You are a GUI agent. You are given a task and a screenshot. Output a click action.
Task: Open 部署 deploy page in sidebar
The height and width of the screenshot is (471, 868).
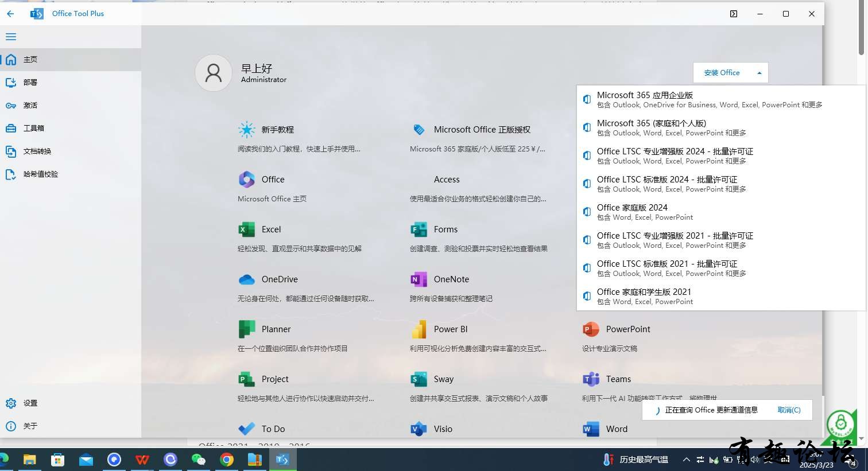click(x=71, y=83)
